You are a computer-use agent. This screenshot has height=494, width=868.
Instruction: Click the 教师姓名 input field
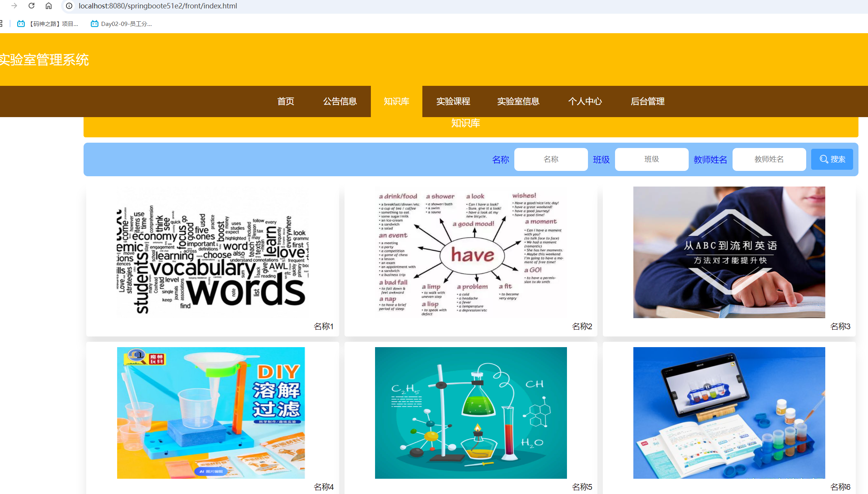click(769, 159)
